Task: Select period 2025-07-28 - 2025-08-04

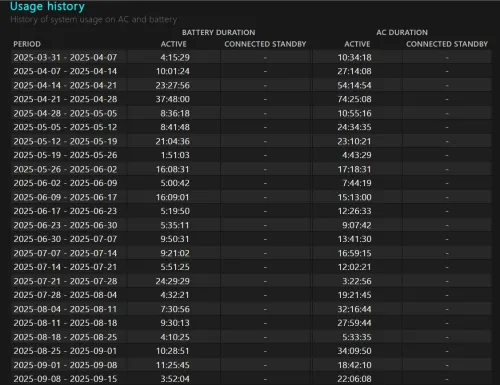Action: click(x=65, y=295)
